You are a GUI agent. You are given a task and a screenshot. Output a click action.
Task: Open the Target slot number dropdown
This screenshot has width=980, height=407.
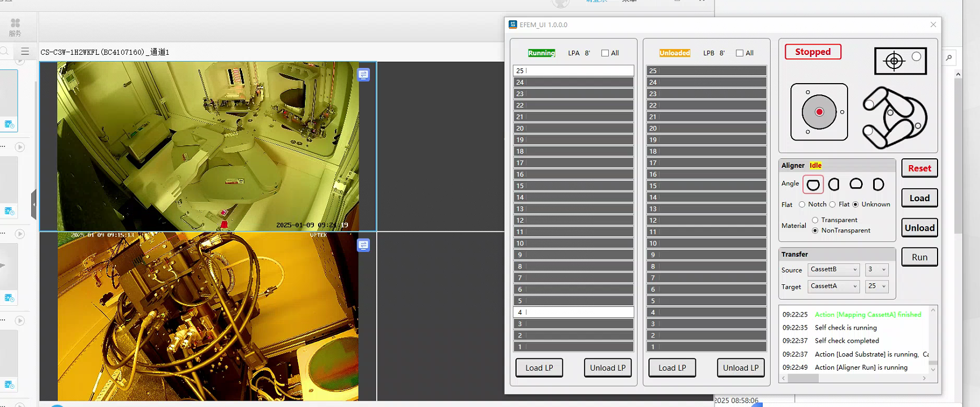(876, 287)
